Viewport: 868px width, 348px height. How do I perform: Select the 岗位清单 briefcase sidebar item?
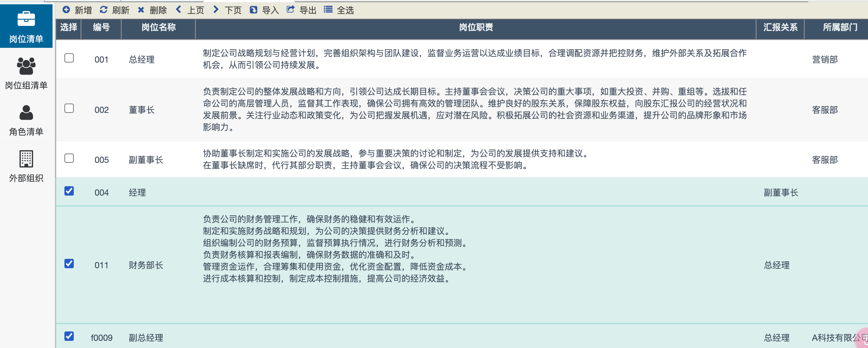tap(26, 26)
